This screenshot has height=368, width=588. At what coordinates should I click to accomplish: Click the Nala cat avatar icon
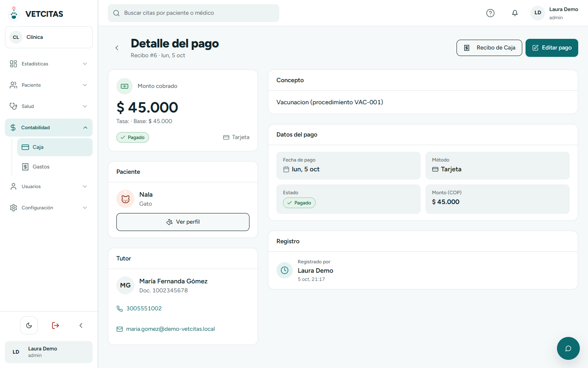(x=125, y=199)
